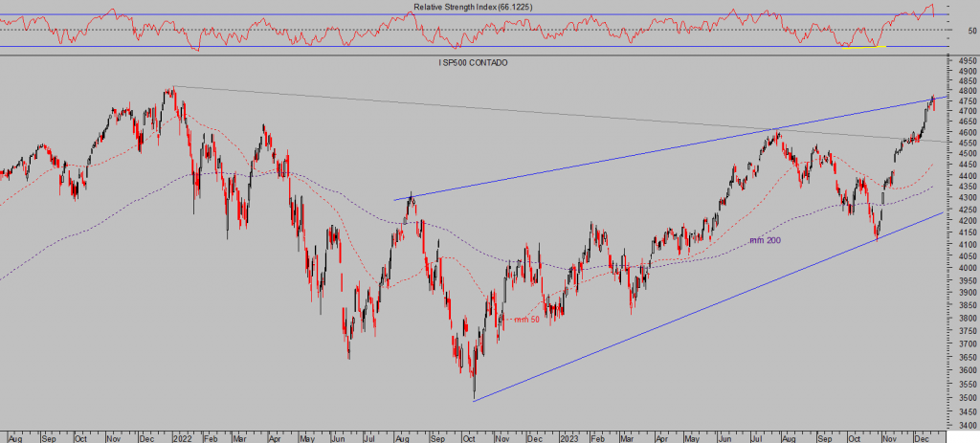The image size is (980, 443).
Task: Click the 3800 price axis label
Action: point(968,318)
